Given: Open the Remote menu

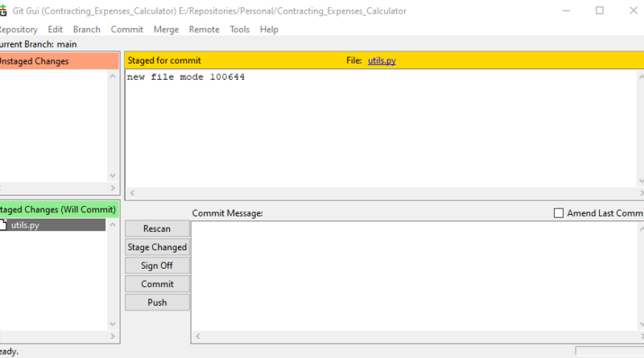Looking at the screenshot, I should [204, 30].
